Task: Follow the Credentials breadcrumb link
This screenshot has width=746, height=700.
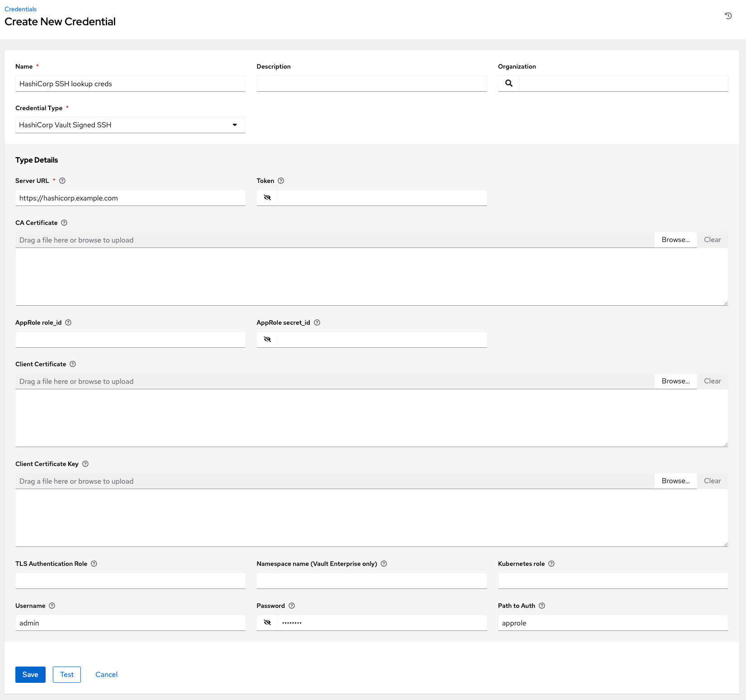Action: 20,9
